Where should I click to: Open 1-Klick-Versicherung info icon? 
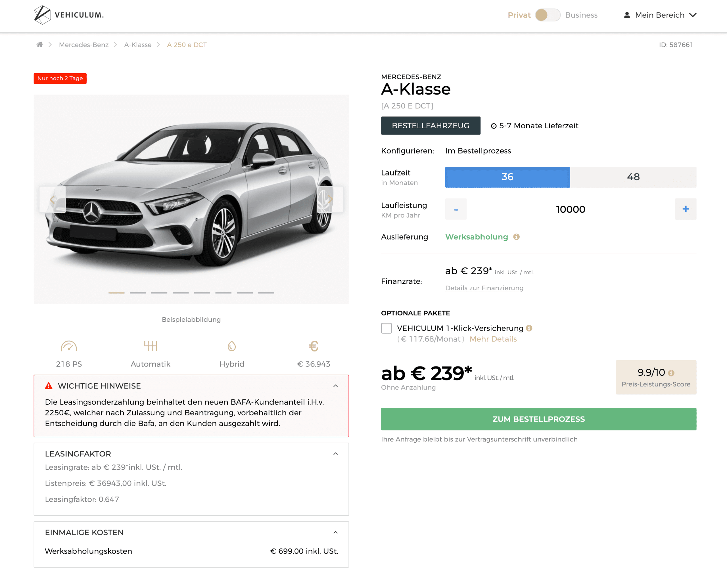pyautogui.click(x=529, y=328)
